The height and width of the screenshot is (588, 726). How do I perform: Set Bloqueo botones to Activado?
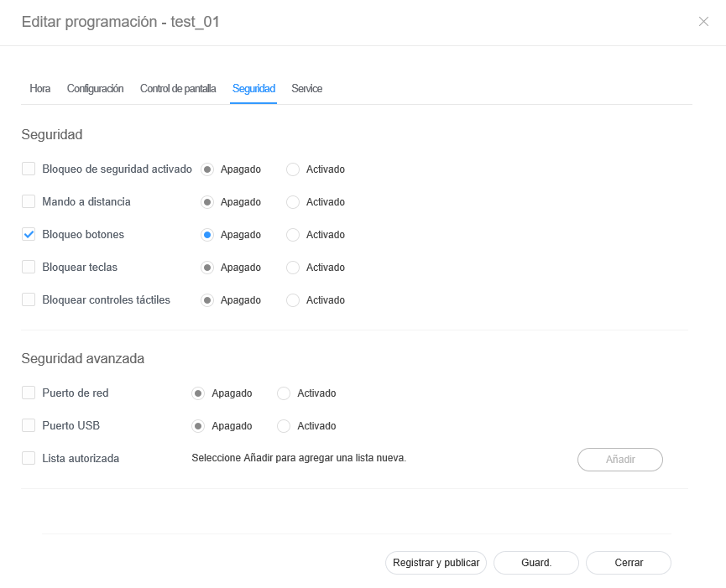pos(293,235)
